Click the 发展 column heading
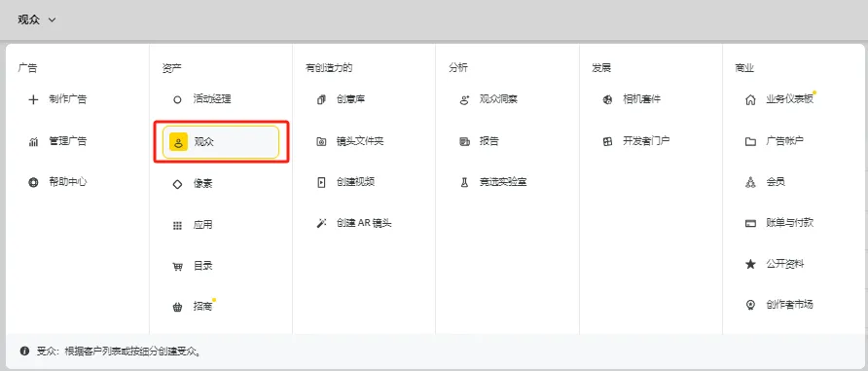This screenshot has height=371, width=868. [x=601, y=68]
